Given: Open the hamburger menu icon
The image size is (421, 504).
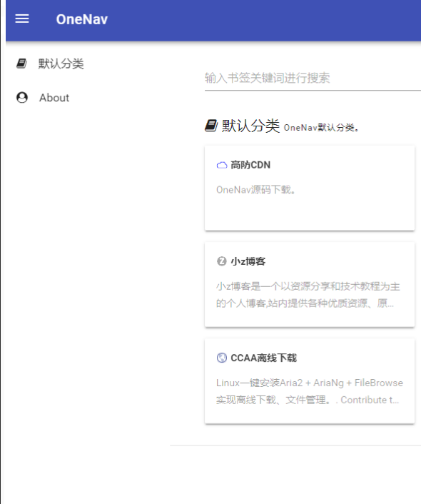Looking at the screenshot, I should pyautogui.click(x=22, y=19).
